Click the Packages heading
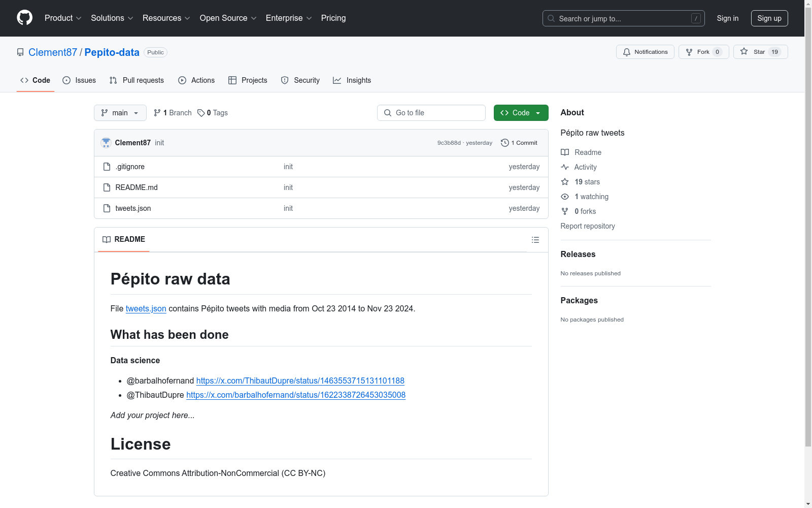This screenshot has width=812, height=508. [579, 300]
